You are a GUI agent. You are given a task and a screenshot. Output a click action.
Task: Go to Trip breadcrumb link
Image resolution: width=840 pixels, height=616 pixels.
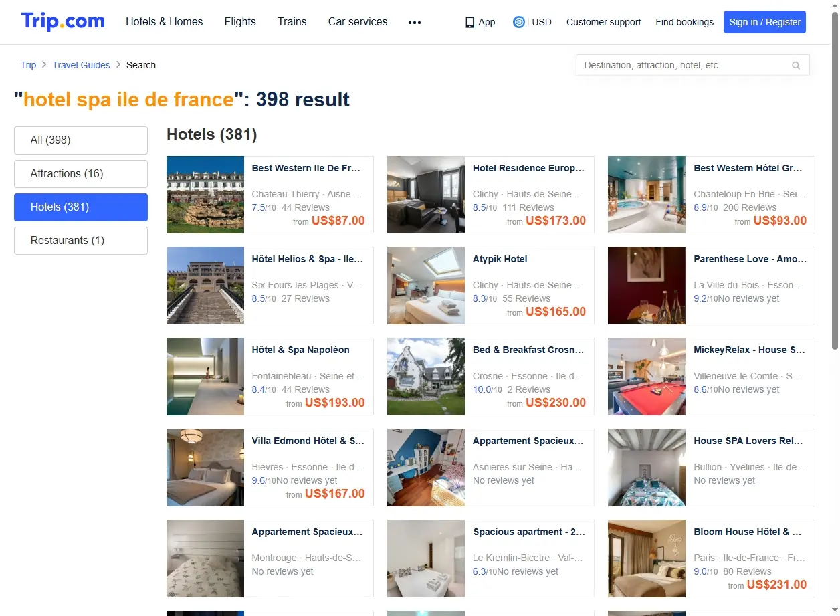click(28, 65)
